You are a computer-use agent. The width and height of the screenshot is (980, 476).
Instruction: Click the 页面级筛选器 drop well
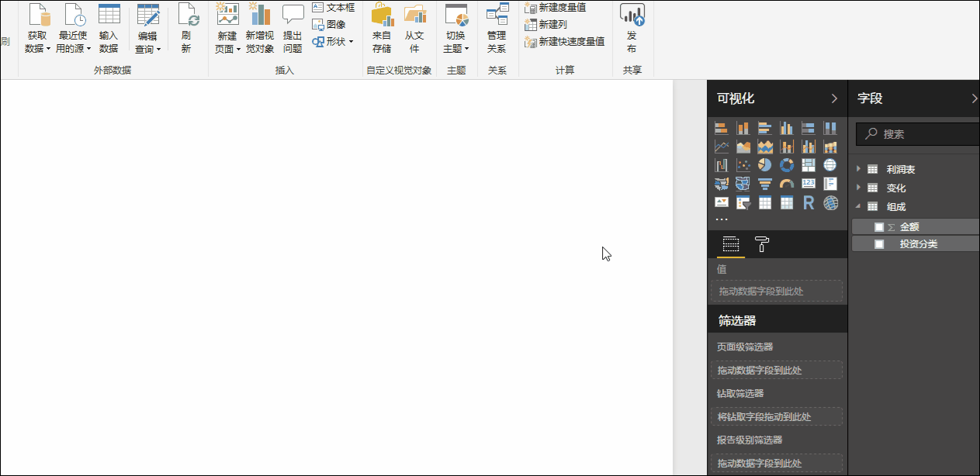(777, 370)
